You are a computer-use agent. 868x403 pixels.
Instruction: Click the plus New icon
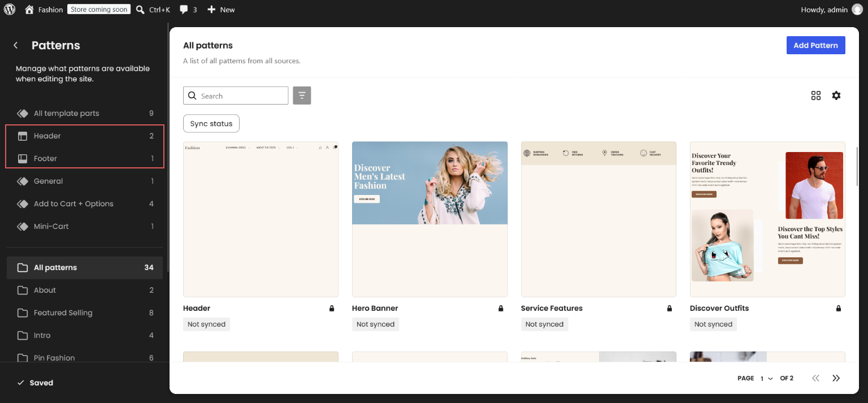tap(211, 10)
